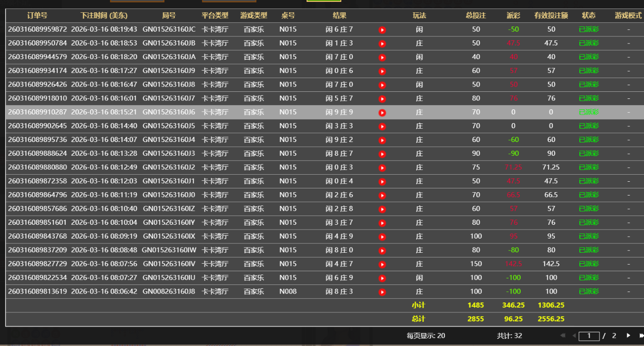
Task: Play replay video for round GN015263160JC
Action: pos(382,30)
